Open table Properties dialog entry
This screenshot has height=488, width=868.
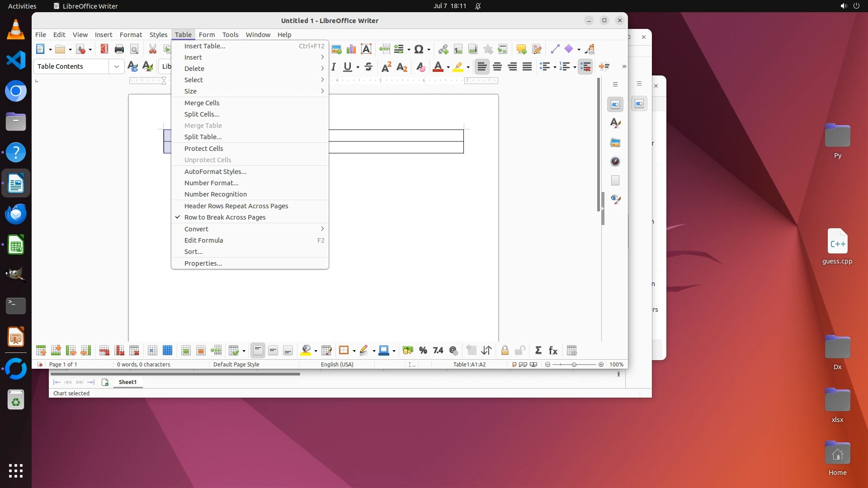coord(203,263)
